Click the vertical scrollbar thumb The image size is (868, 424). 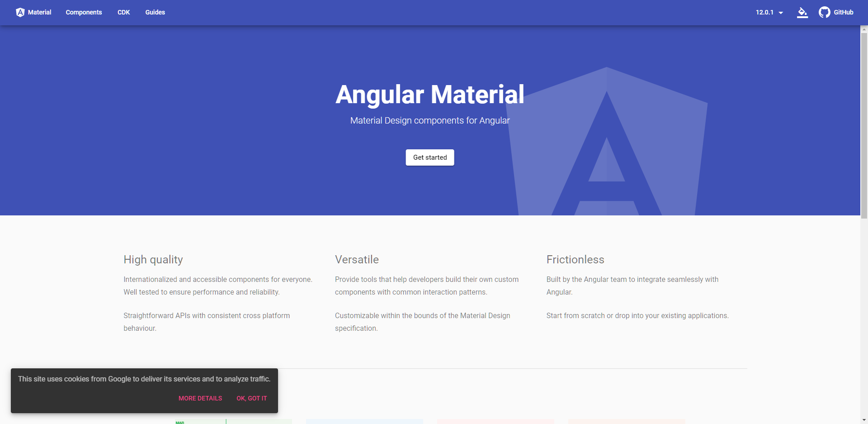click(x=864, y=126)
